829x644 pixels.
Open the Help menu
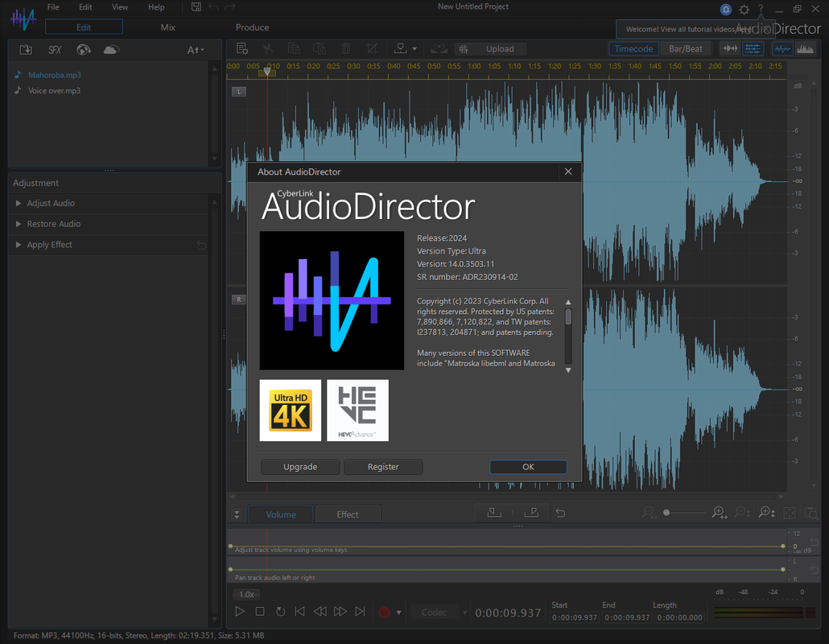pyautogui.click(x=156, y=7)
